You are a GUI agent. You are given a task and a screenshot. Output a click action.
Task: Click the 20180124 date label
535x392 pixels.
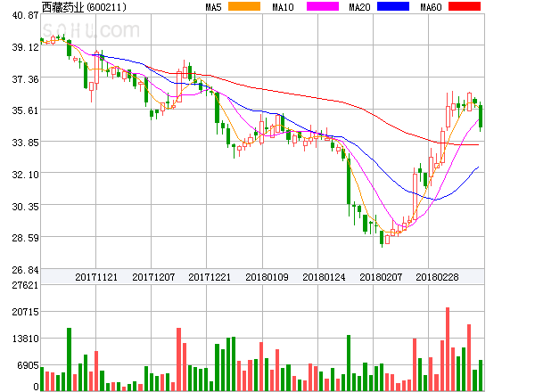click(x=324, y=277)
